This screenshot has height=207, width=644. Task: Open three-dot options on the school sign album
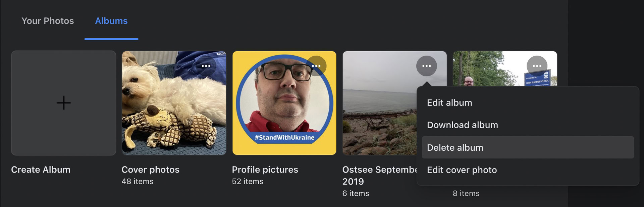(x=537, y=66)
